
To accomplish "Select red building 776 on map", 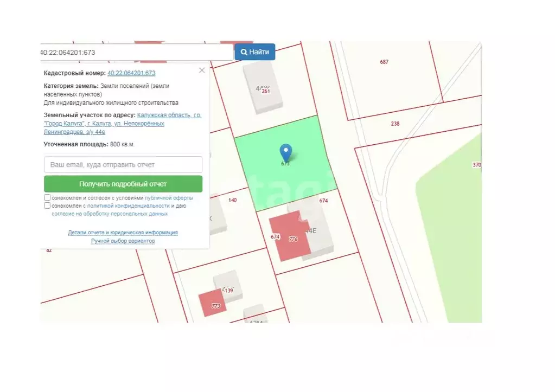I will (290, 236).
